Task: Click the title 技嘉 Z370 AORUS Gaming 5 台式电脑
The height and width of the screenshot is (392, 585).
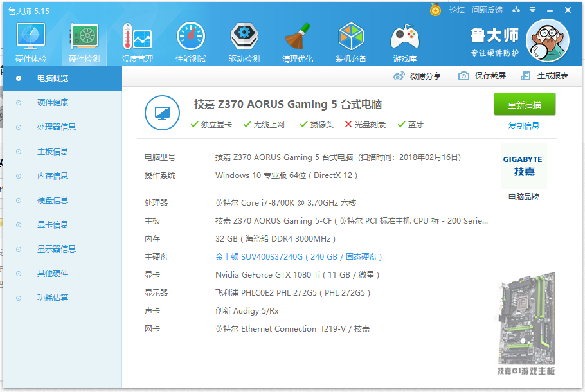Action: pos(288,105)
